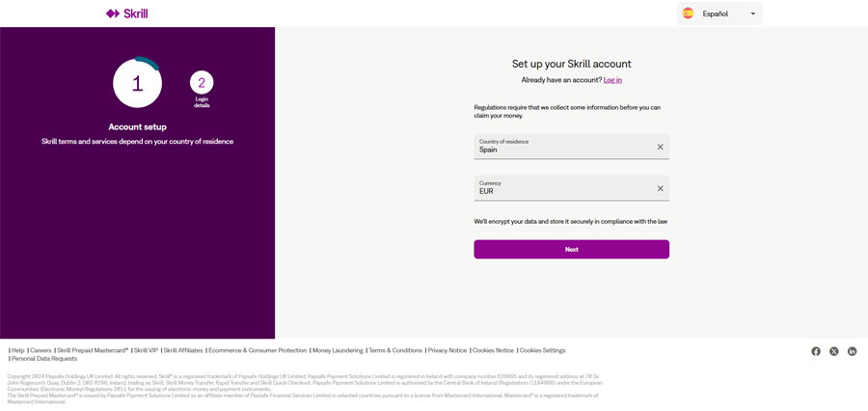Open the LinkedIn social icon

pyautogui.click(x=853, y=351)
